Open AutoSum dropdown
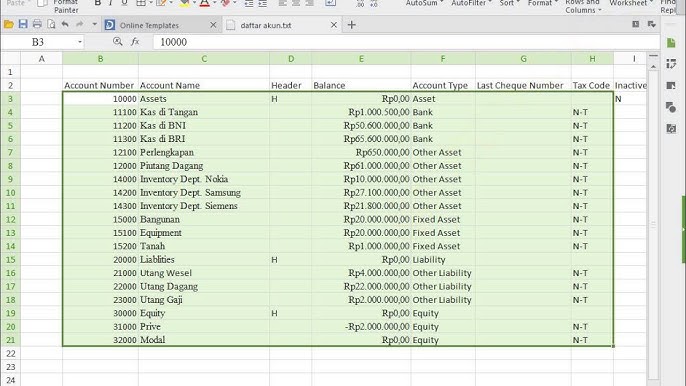This screenshot has width=686, height=386. coord(424,3)
